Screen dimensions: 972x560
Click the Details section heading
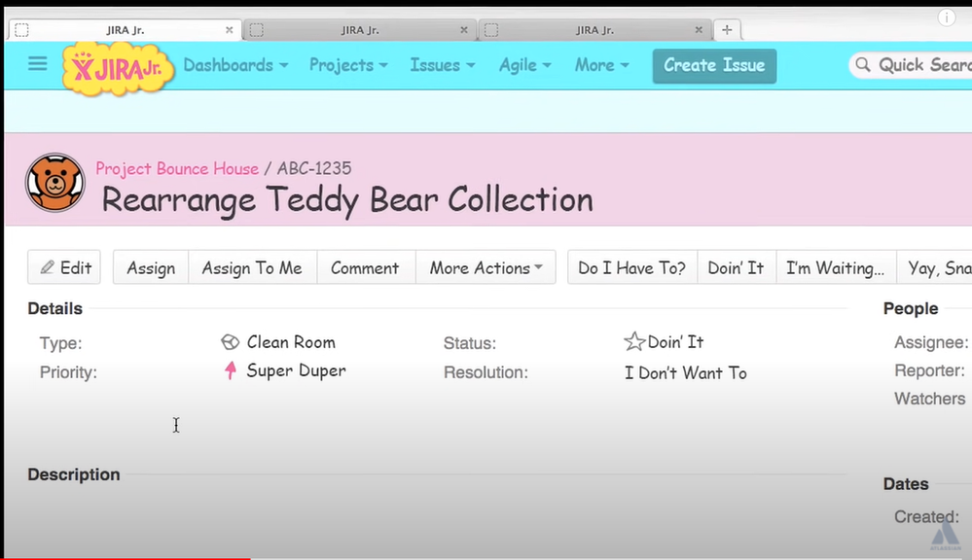(54, 308)
